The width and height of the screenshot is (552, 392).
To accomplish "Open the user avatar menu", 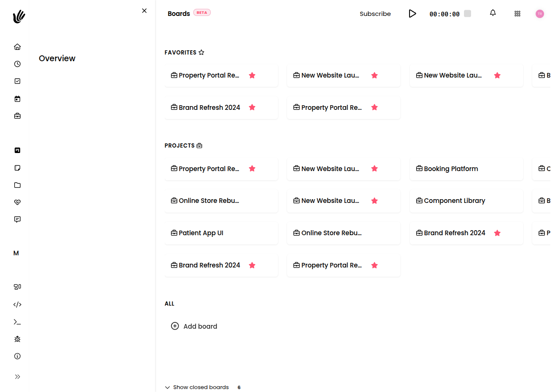I will click(540, 14).
